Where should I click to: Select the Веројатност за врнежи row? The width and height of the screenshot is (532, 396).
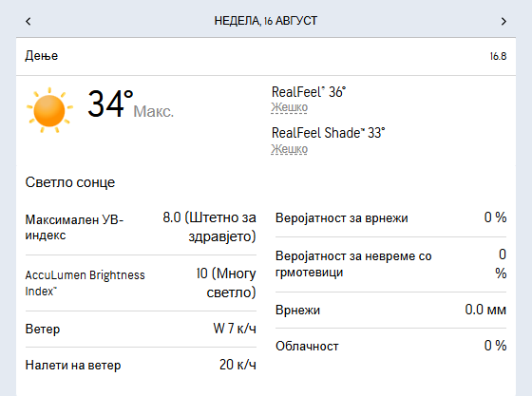coord(390,218)
